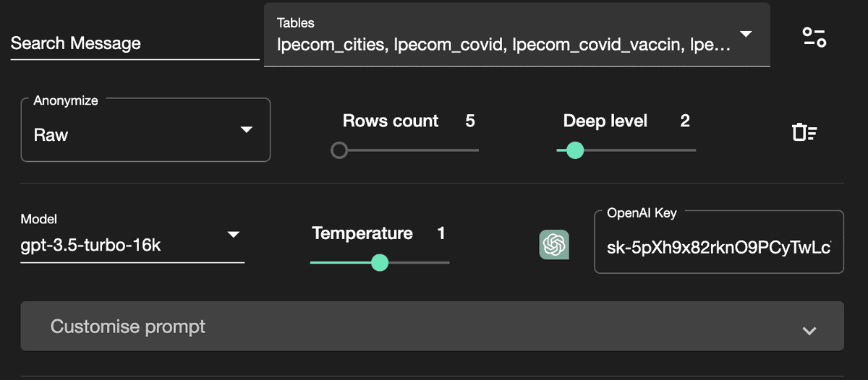
Task: Click the Temperature slider handle
Action: (x=380, y=262)
